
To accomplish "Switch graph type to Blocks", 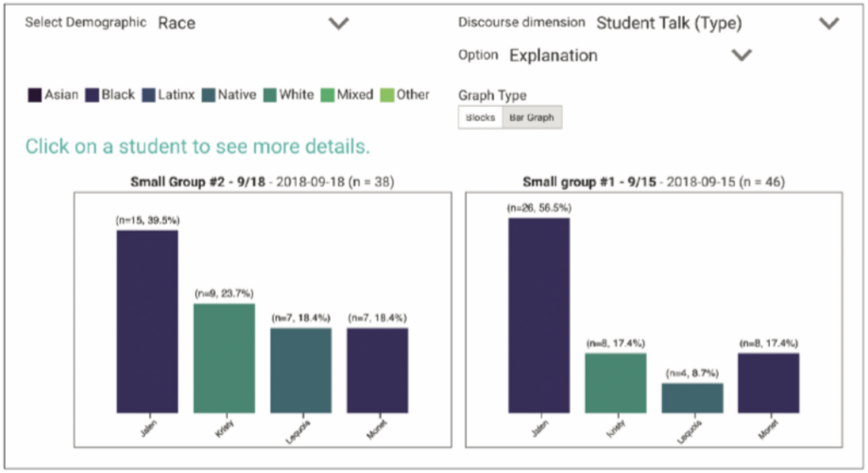I will (x=480, y=118).
